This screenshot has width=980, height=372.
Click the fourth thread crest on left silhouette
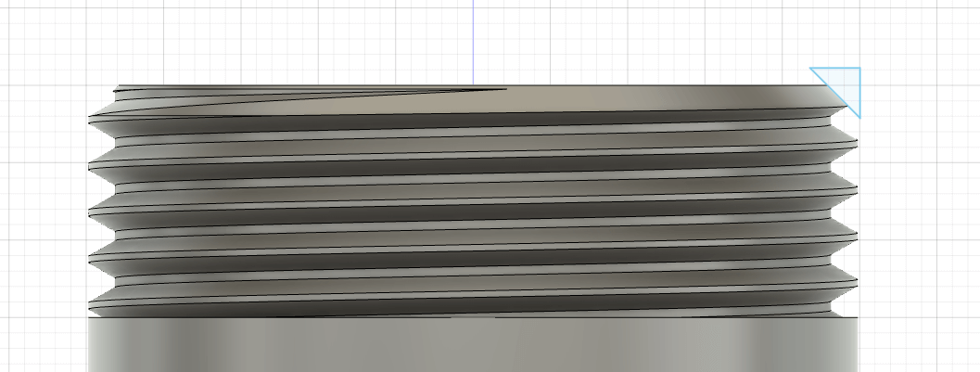(90, 258)
